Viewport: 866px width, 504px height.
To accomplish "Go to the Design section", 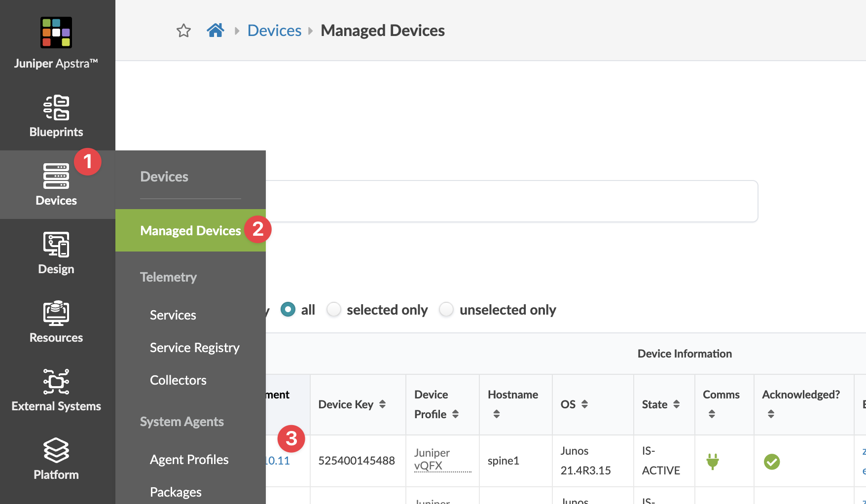I will (x=56, y=253).
